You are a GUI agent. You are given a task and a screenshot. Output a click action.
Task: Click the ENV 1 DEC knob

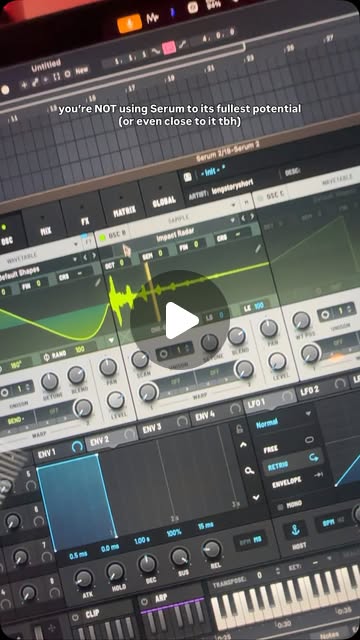(x=147, y=564)
